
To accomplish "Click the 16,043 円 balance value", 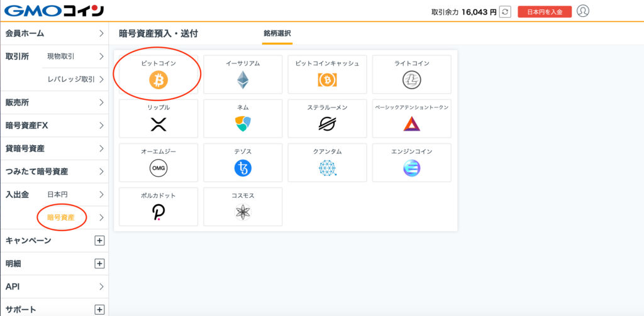I will 479,13.
